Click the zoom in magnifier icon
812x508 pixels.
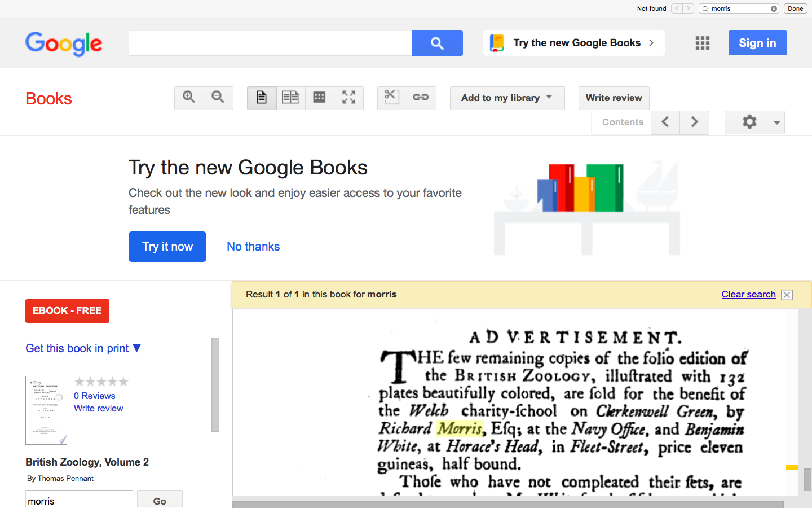[x=189, y=98]
